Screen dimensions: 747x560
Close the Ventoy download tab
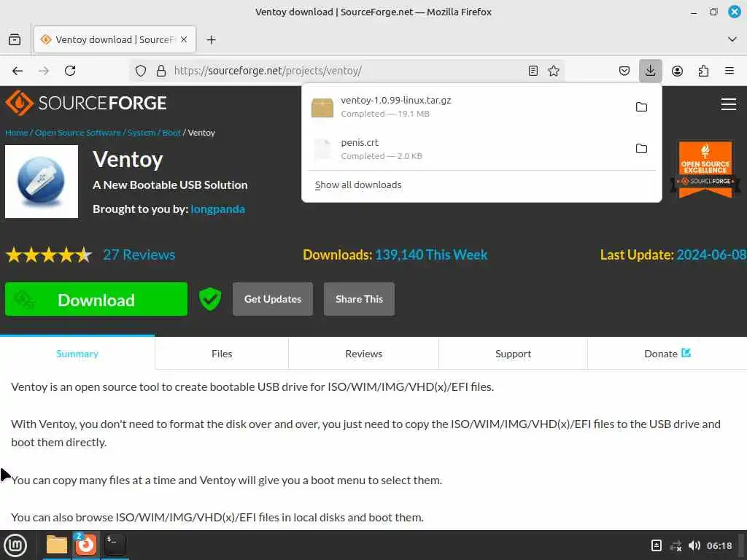click(x=184, y=39)
